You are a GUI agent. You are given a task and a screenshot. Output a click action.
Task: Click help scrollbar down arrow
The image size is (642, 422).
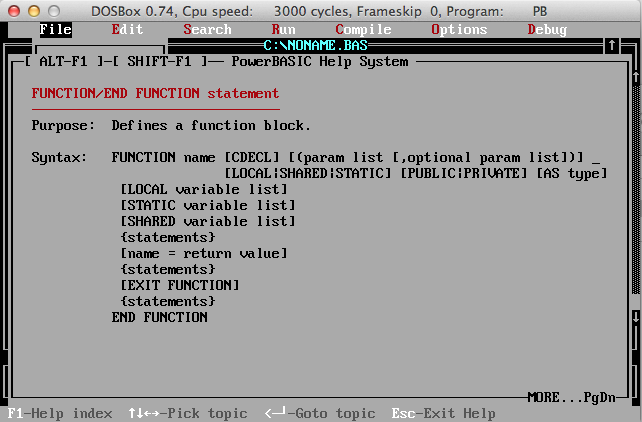(x=636, y=316)
